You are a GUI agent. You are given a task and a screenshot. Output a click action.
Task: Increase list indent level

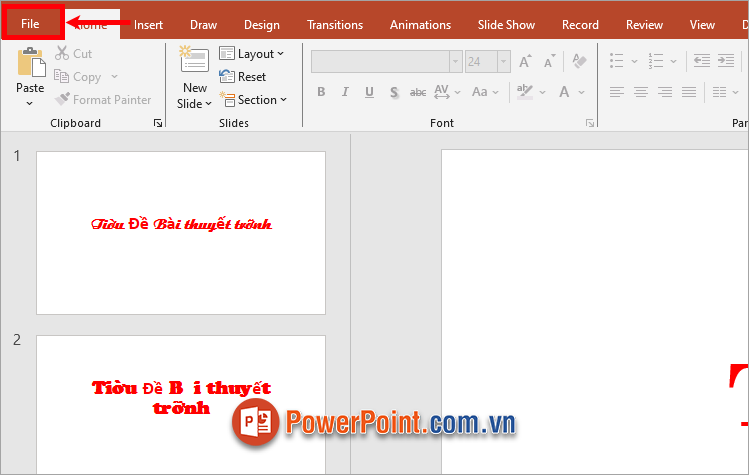[x=726, y=61]
